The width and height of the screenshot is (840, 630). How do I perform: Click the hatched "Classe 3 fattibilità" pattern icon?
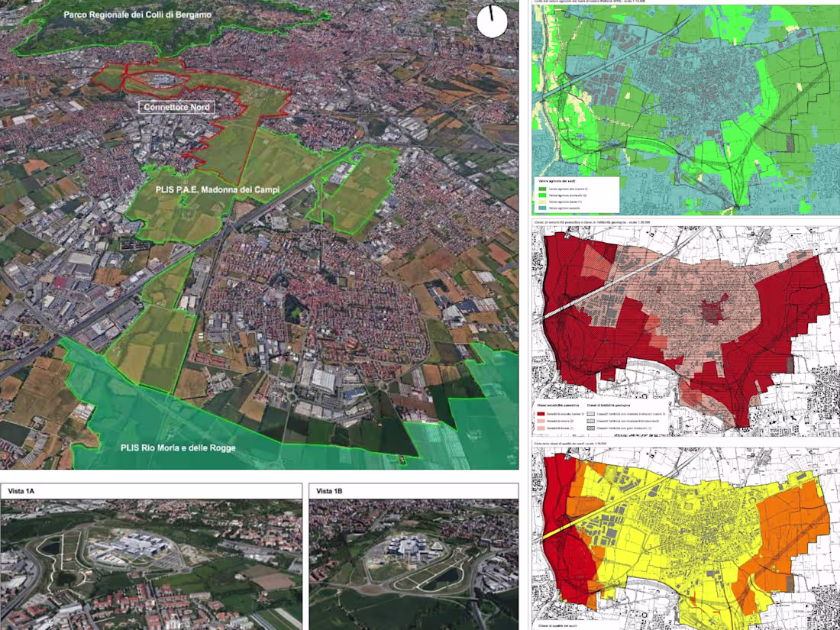(x=590, y=421)
